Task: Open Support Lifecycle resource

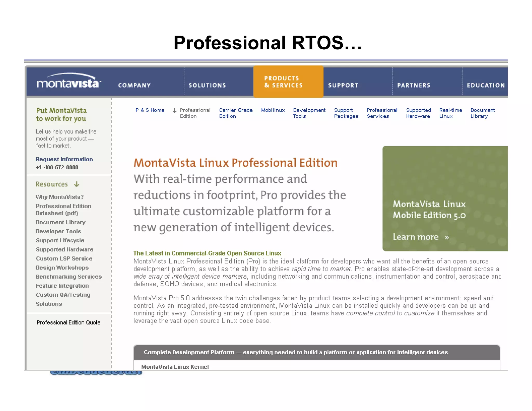Action: click(x=60, y=241)
